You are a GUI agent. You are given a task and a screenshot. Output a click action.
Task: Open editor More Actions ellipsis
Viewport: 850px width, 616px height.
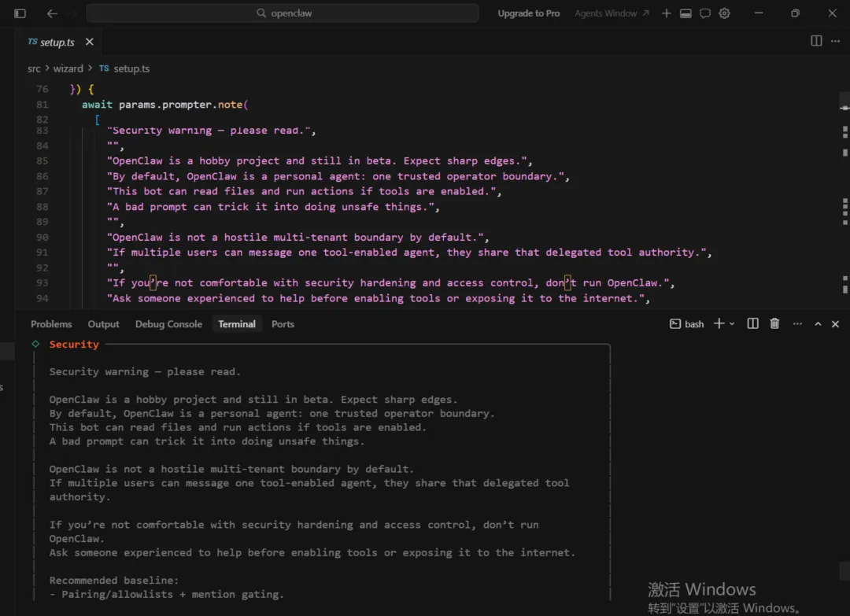point(835,41)
